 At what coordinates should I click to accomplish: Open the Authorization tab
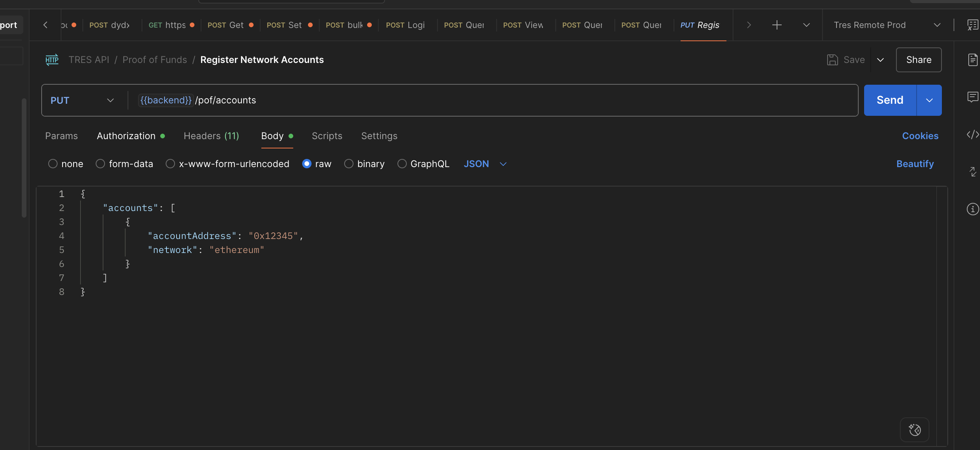click(126, 136)
